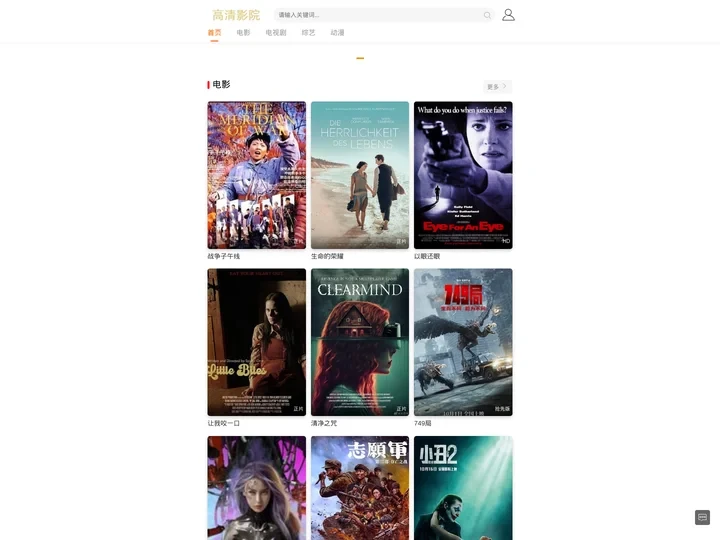Open the Eye for an Eye poster
Screen dimensions: 720x540
pyautogui.click(x=463, y=175)
